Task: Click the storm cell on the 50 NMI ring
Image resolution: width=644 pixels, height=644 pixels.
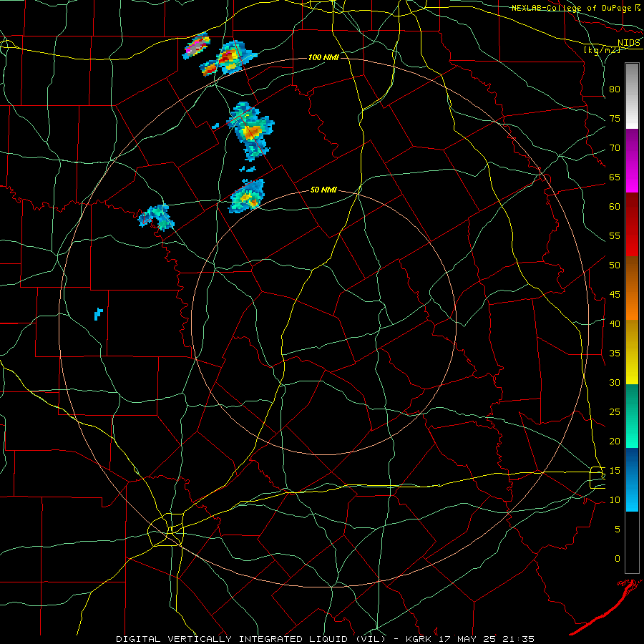Action: (246, 196)
